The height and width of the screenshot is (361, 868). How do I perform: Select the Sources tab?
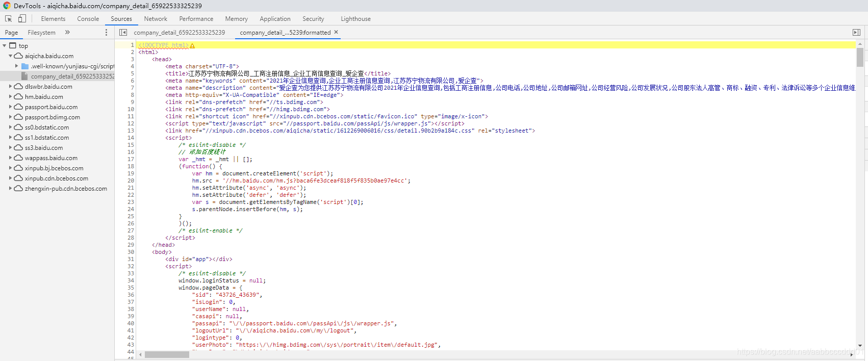121,19
